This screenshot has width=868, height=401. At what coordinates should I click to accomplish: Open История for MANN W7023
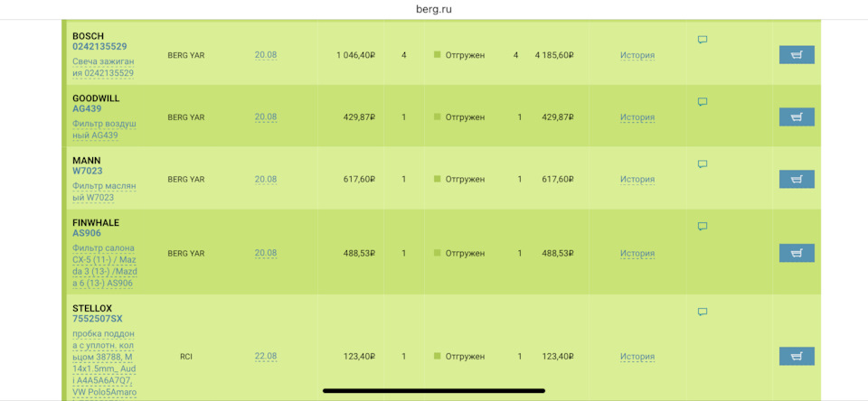(x=637, y=179)
